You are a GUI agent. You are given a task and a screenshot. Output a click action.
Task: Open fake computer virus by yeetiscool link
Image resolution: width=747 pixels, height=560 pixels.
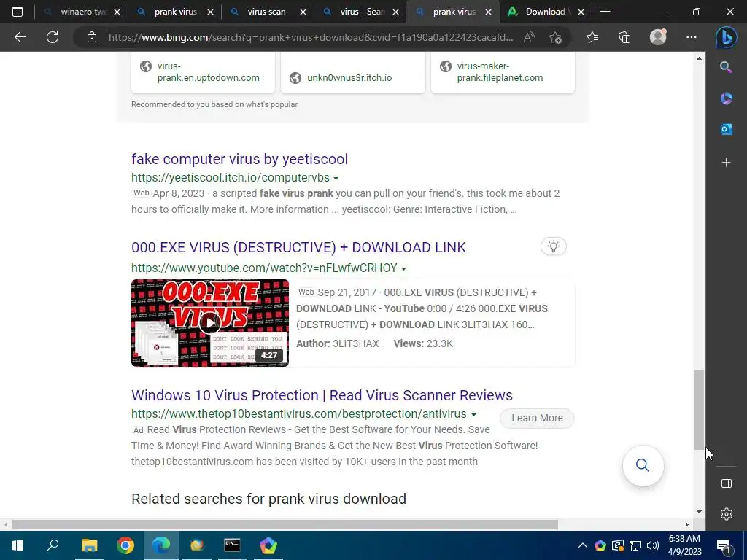239,159
